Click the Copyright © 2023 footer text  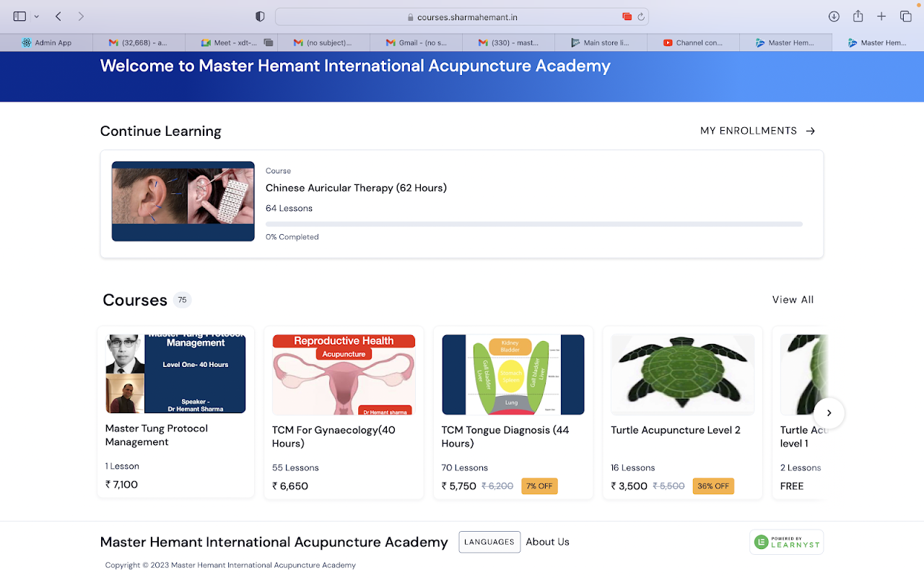[230, 565]
